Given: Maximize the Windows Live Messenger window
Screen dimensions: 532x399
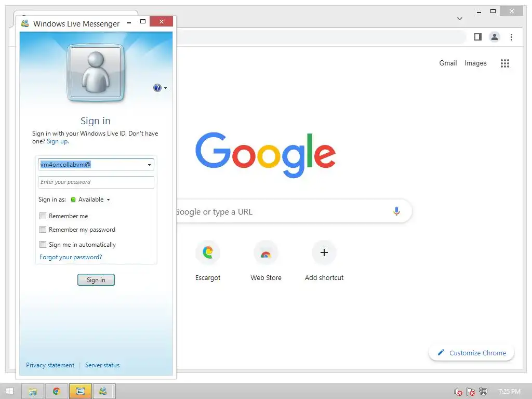Looking at the screenshot, I should click(143, 22).
